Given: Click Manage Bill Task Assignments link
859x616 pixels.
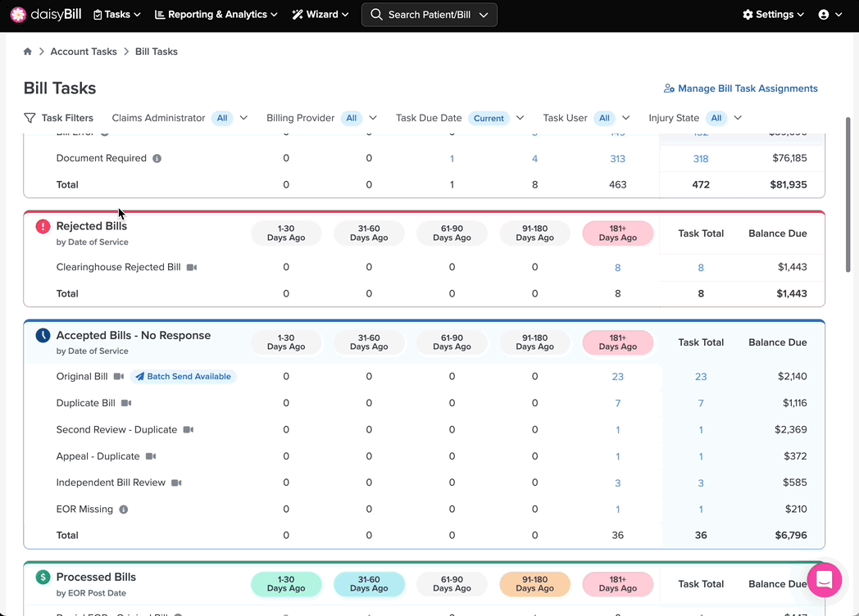Looking at the screenshot, I should click(x=741, y=88).
